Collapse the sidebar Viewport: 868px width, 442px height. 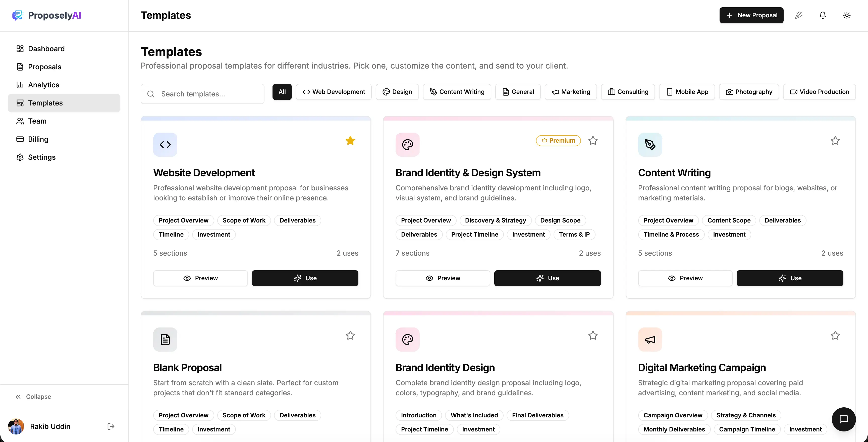(x=33, y=397)
